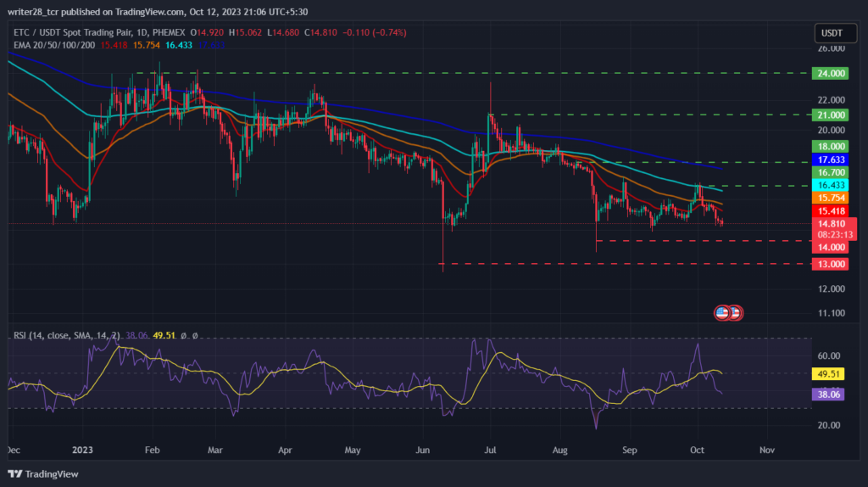
Task: Select the green 21.000 price level label
Action: 830,115
